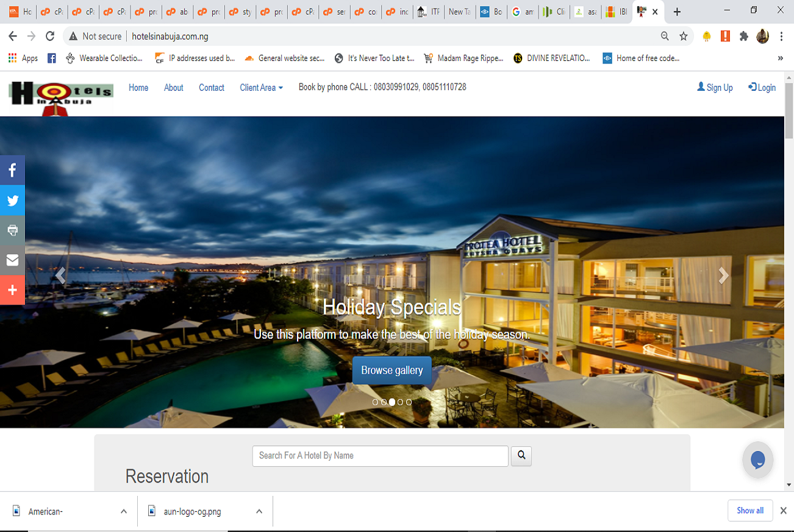This screenshot has width=794, height=532.
Task: Select the last carousel indicator dot
Action: 409,402
